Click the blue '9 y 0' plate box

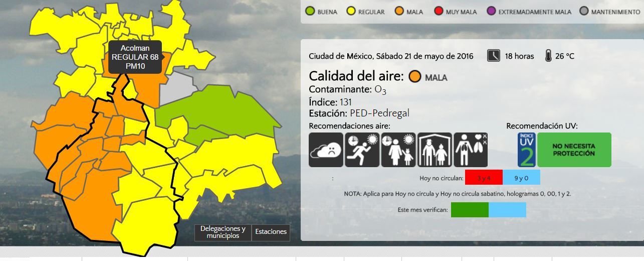[x=521, y=178]
